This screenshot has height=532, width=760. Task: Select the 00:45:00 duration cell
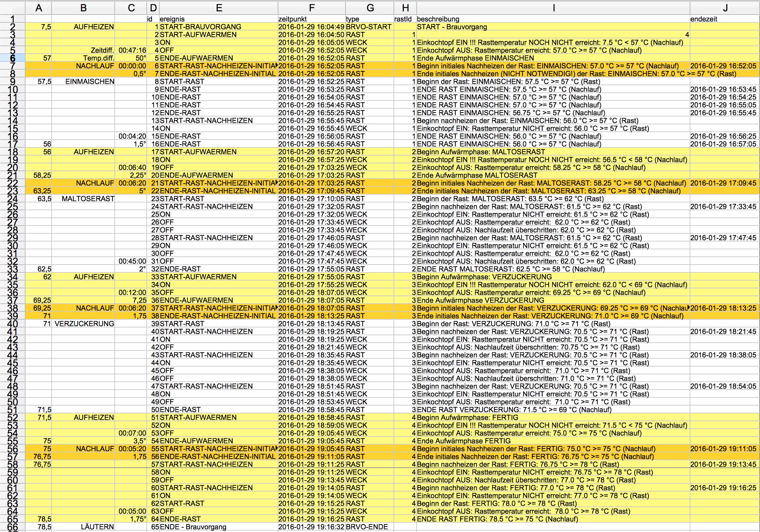131,261
